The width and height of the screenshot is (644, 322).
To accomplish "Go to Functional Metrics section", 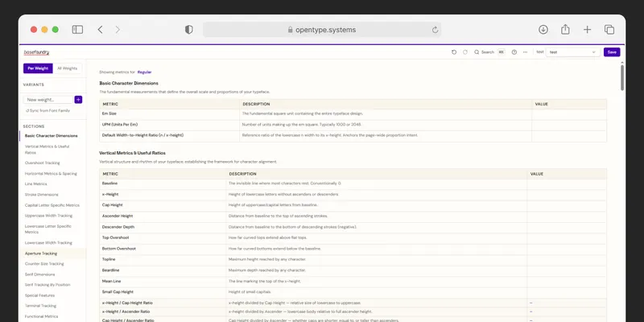I will tap(42, 316).
